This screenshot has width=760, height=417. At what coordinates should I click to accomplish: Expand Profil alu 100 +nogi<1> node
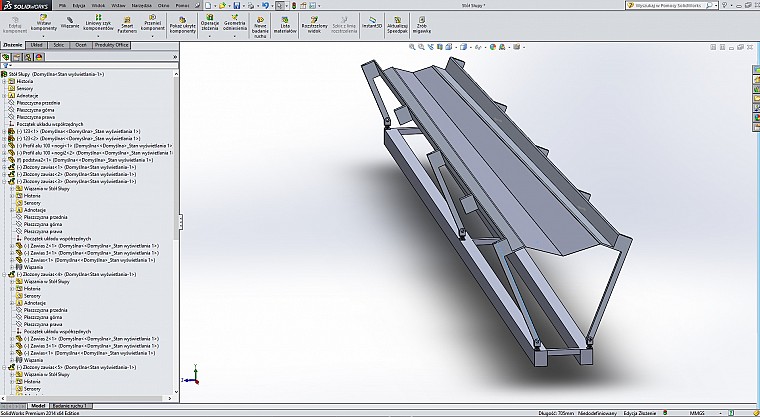(x=4, y=145)
